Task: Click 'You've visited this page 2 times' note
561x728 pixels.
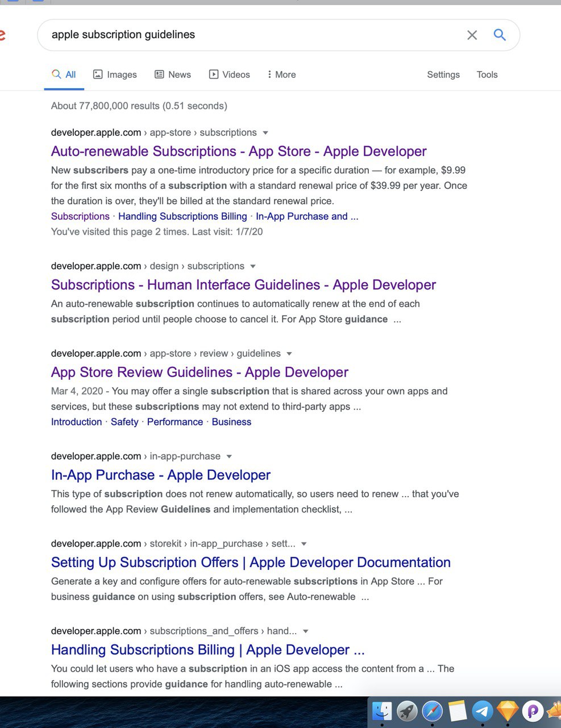Action: click(x=157, y=232)
